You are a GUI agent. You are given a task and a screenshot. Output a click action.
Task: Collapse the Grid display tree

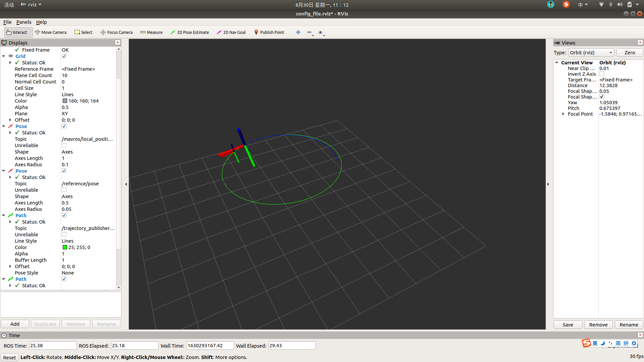pos(4,56)
